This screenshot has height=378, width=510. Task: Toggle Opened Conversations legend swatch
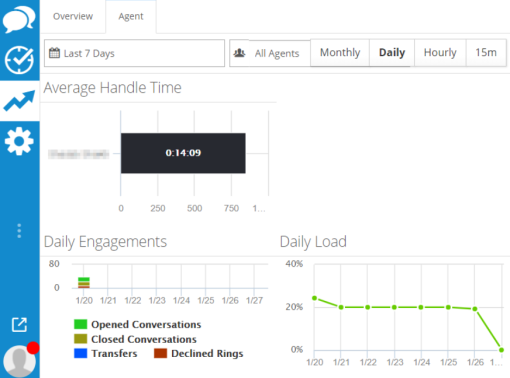pos(80,324)
